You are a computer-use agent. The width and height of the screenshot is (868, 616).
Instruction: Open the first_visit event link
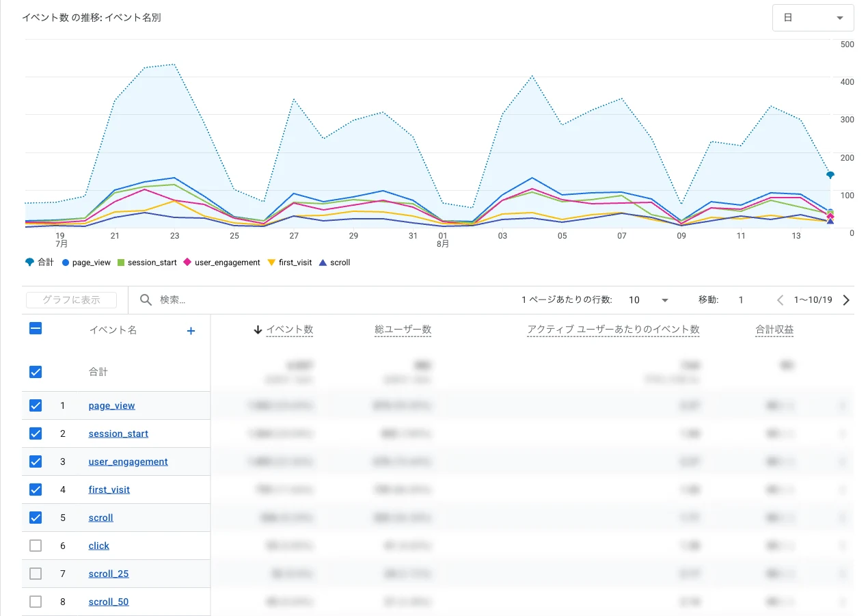point(109,490)
